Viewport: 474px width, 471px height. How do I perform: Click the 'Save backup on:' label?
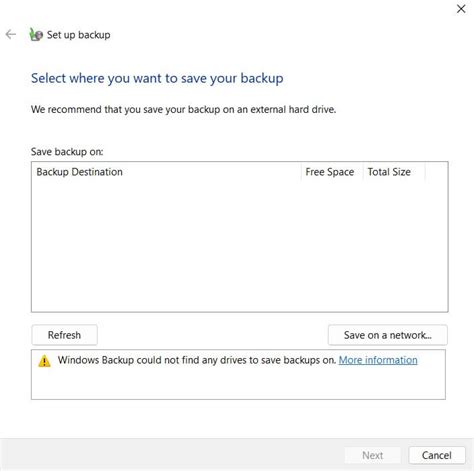[67, 152]
